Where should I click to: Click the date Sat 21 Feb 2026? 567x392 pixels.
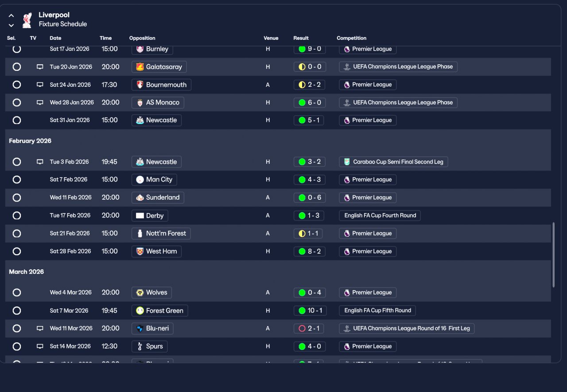[x=70, y=233]
